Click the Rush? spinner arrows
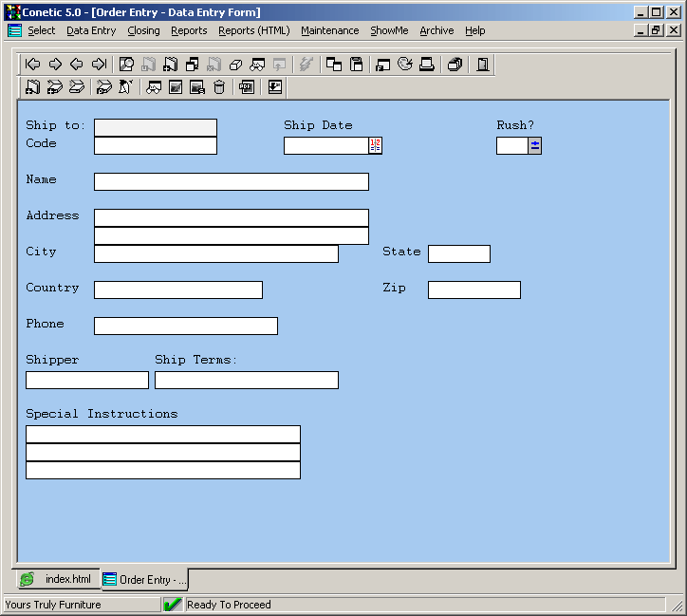Screen dimensions: 687x616 [535, 145]
